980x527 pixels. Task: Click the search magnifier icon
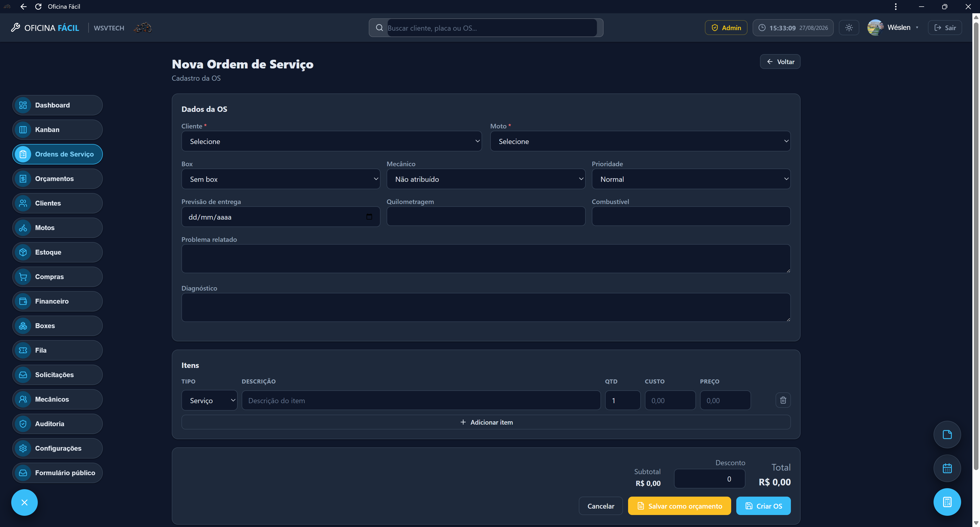(379, 28)
